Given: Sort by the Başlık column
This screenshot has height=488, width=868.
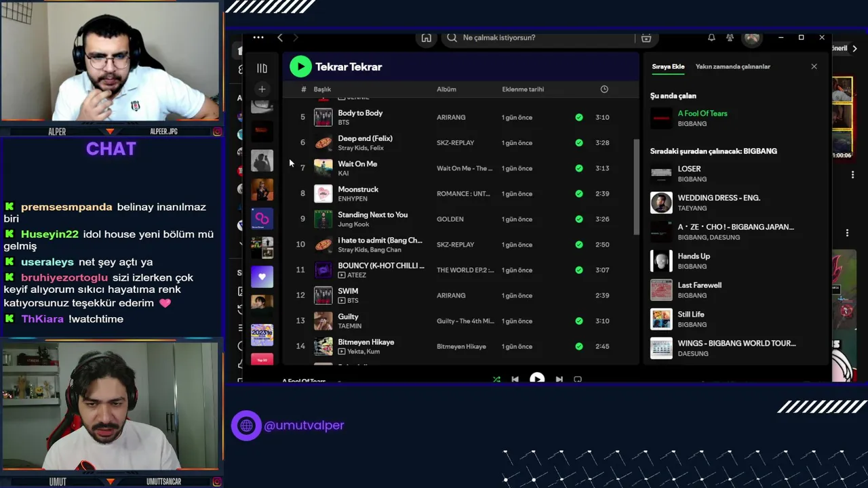Looking at the screenshot, I should coord(322,89).
